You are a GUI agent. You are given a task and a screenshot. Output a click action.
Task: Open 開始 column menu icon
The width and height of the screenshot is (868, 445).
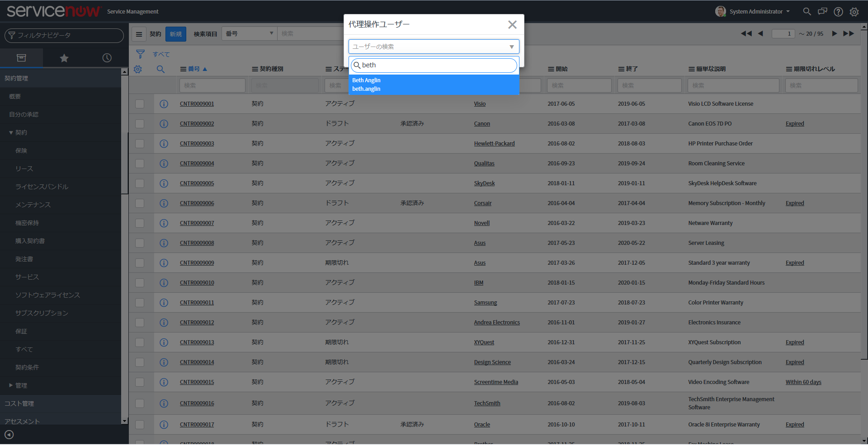tap(551, 69)
